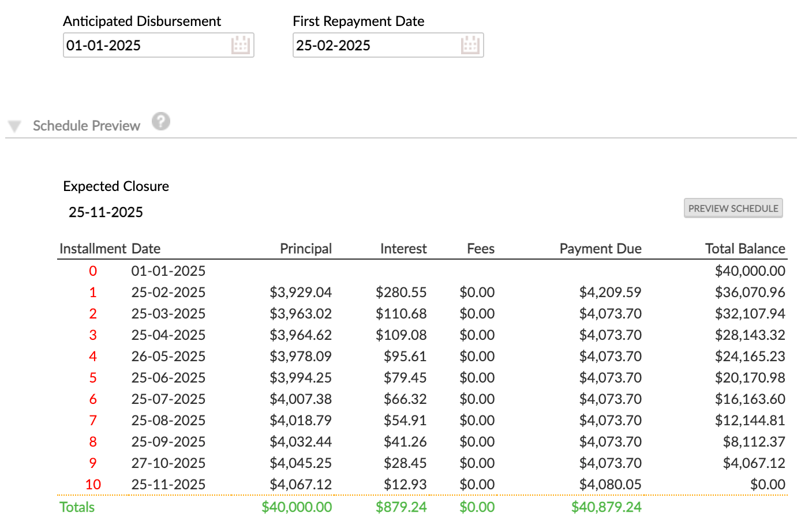Click the Anticipated Disbursement date field
The height and width of the screenshot is (532, 801).
144,45
